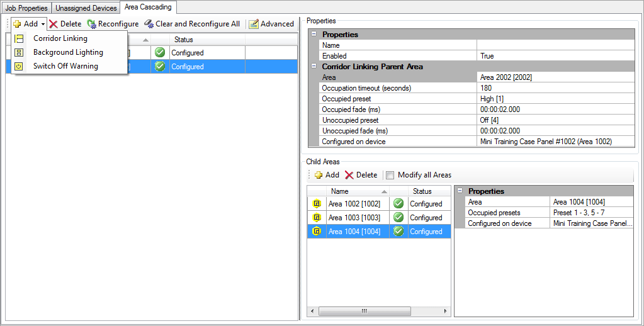Click the Occupied fade value 00:00:02.000
644x326 pixels.
[x=556, y=110]
